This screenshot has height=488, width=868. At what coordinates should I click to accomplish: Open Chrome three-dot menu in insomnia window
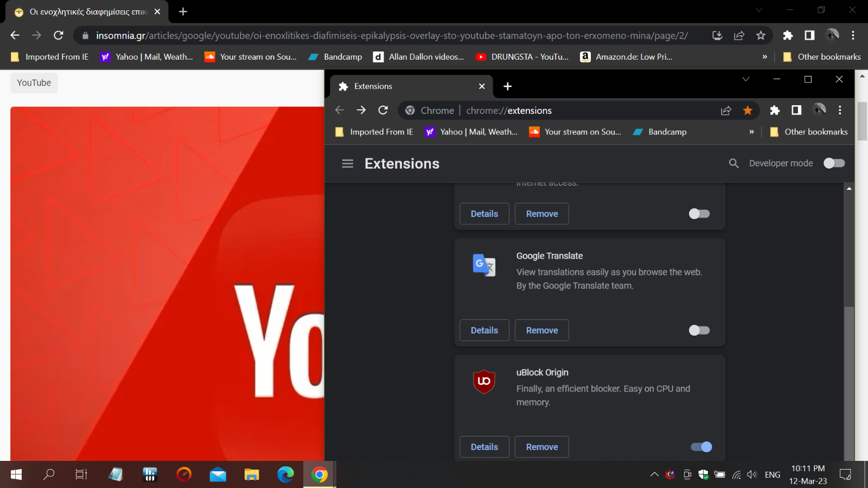[x=853, y=35]
